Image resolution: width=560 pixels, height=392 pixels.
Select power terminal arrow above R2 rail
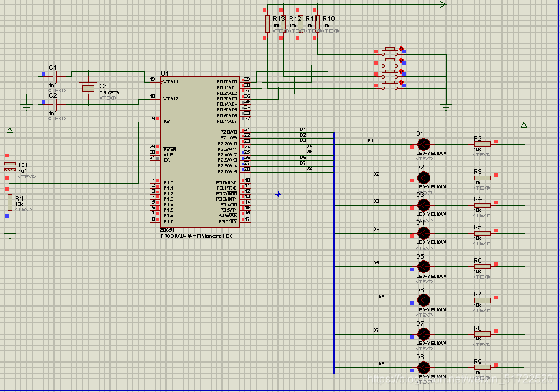[x=524, y=125]
